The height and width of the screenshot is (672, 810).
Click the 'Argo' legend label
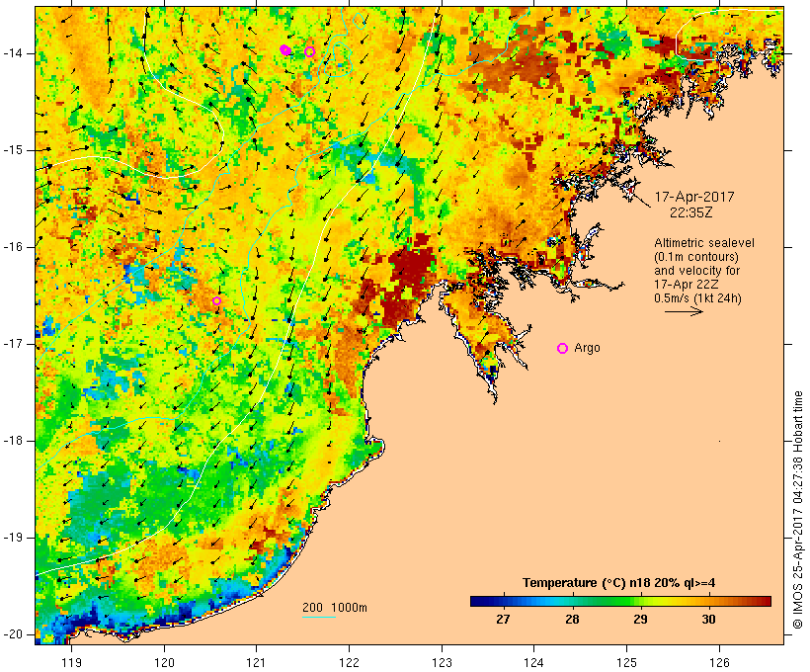[x=588, y=348]
